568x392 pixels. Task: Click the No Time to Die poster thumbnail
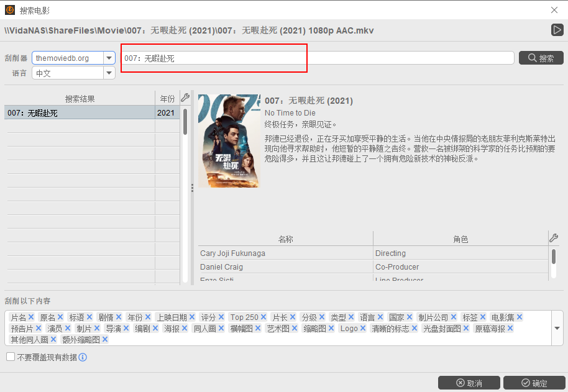coord(229,140)
